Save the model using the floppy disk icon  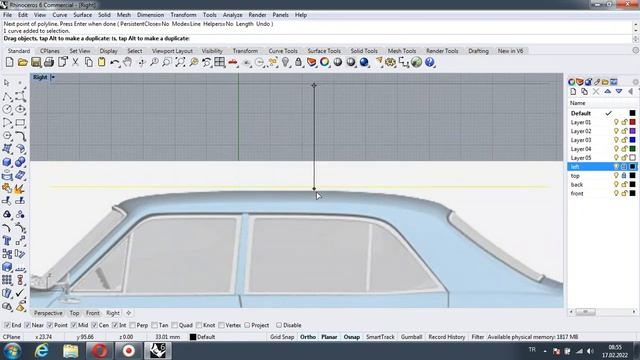coord(36,62)
